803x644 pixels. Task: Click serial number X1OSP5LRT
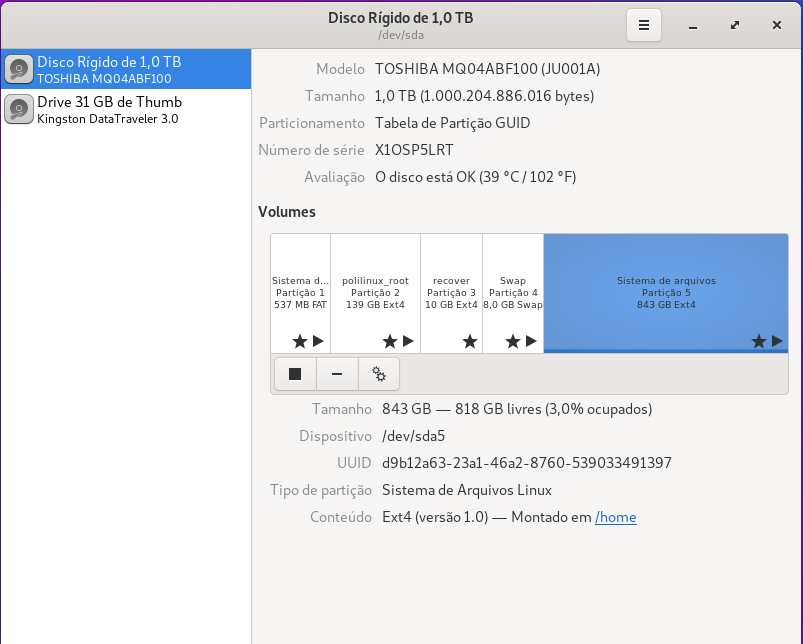(x=414, y=150)
